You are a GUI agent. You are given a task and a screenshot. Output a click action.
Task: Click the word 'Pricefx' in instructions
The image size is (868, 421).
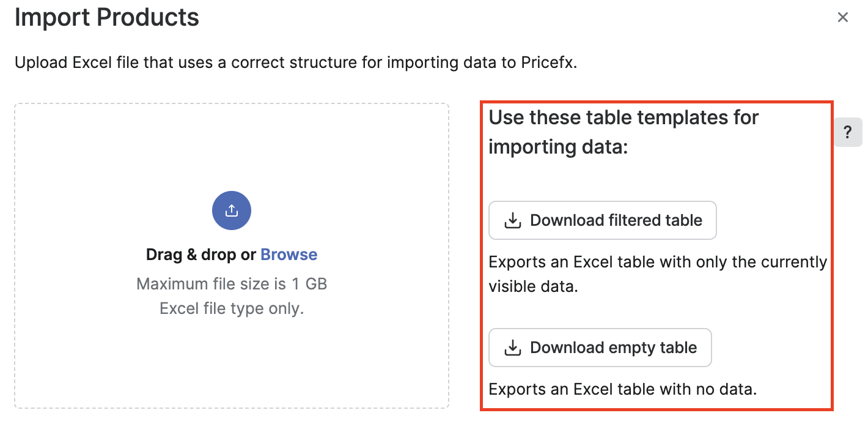548,63
